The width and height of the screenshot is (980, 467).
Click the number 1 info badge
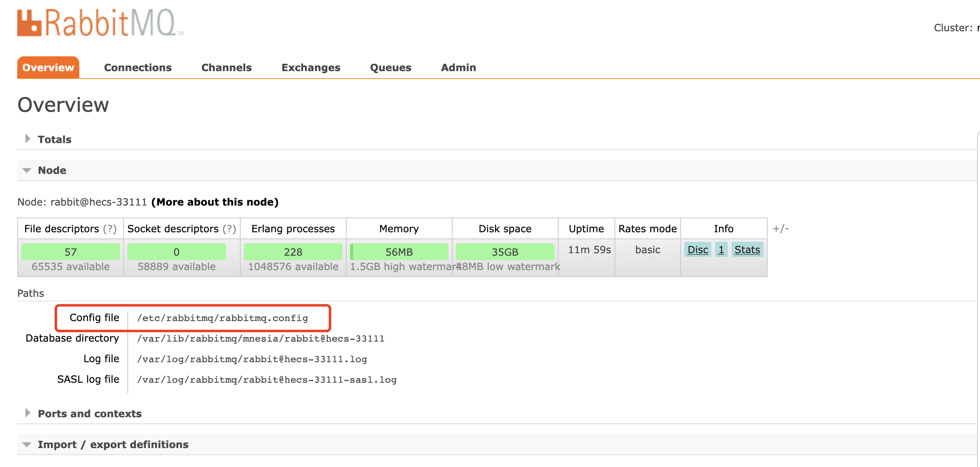[x=721, y=250]
